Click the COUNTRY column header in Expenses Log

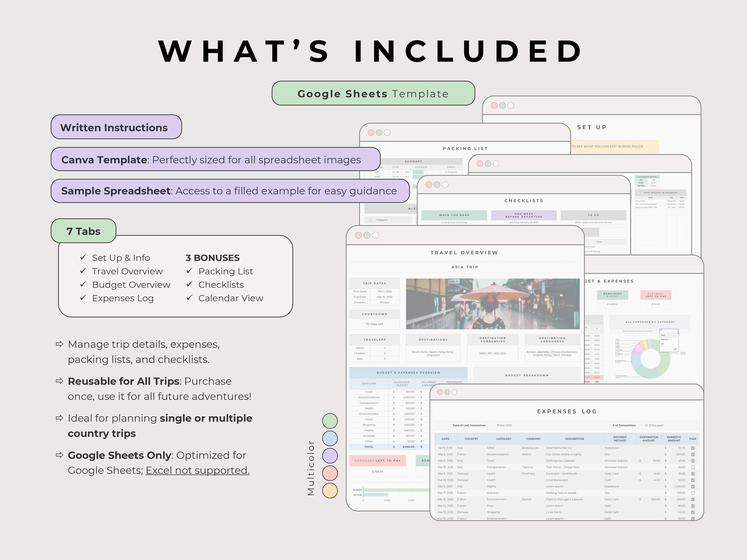point(471,439)
